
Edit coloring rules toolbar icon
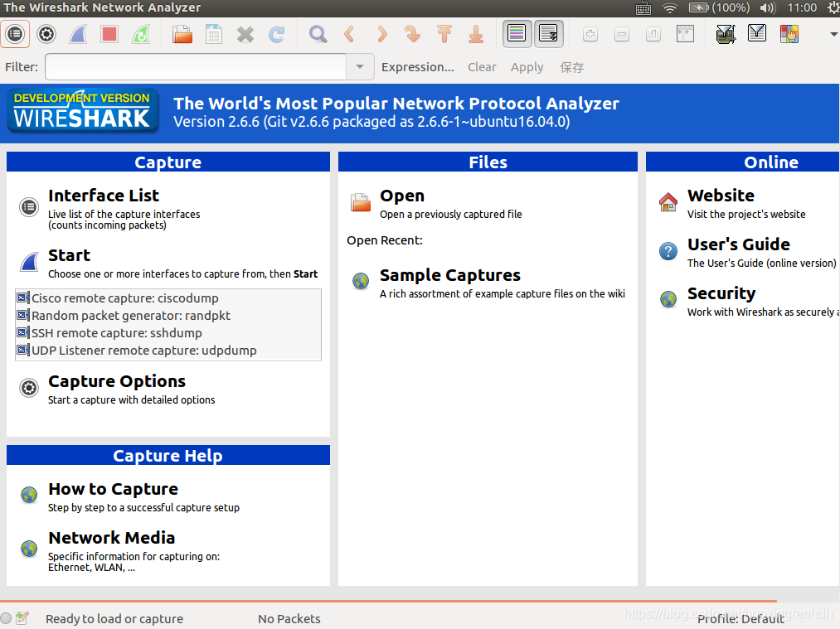789,34
